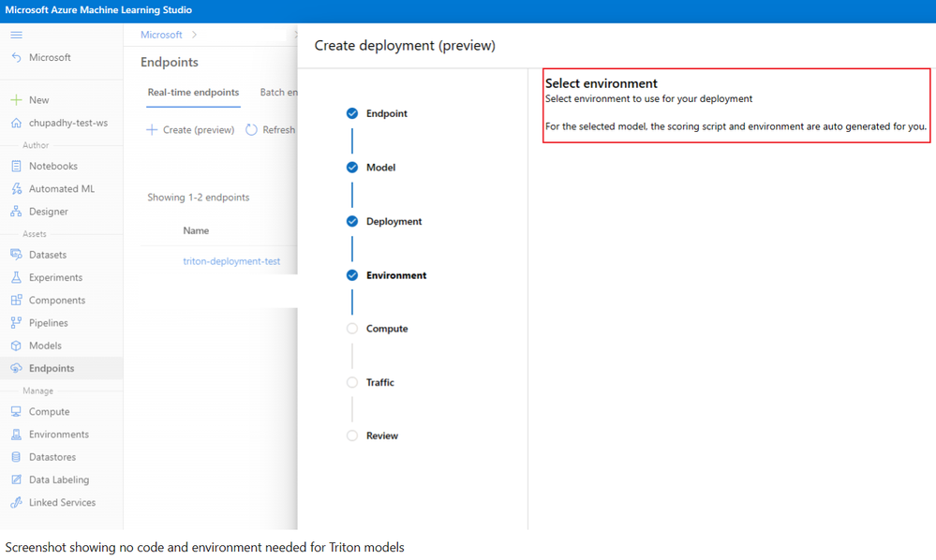Click the 'Showing 1-2 endpoints' text

[x=199, y=198]
